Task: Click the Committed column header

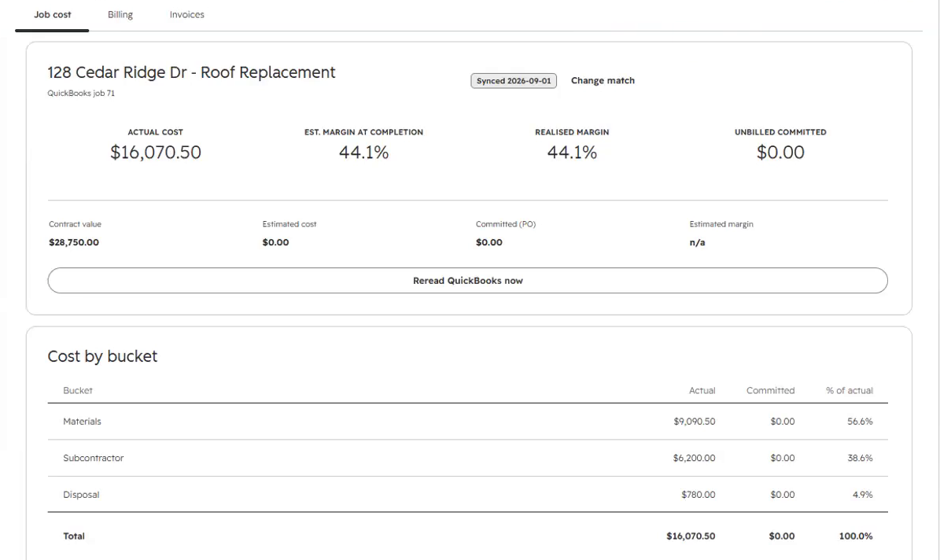Action: pos(770,390)
